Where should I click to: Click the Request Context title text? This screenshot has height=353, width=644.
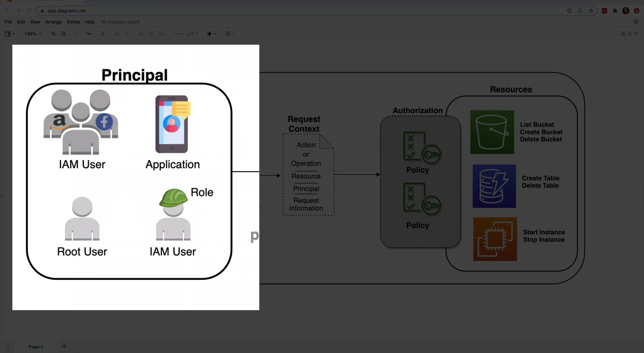click(x=304, y=124)
